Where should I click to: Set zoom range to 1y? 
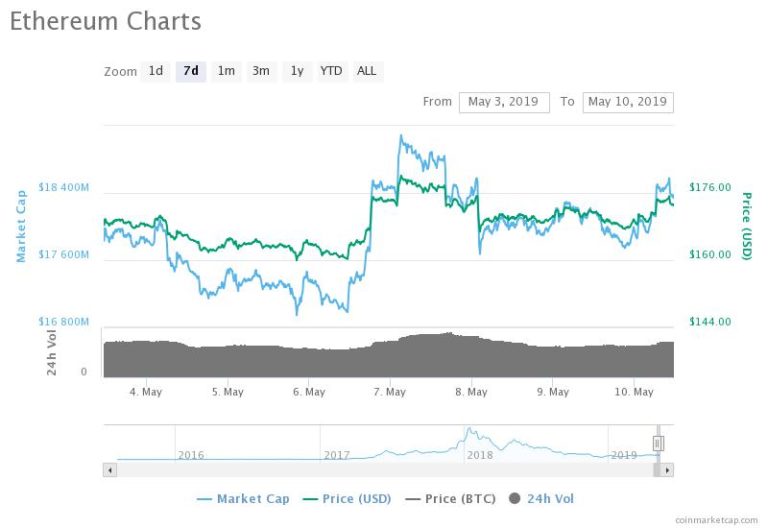pos(297,71)
